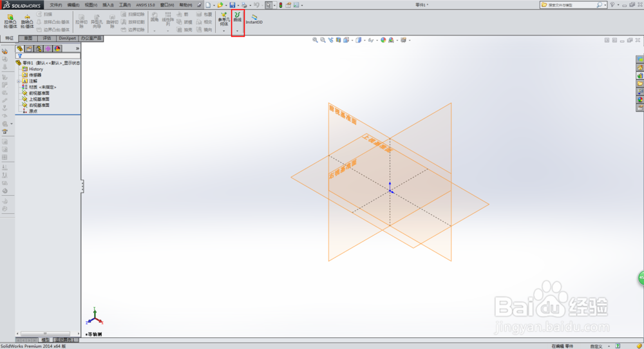Image resolution: width=644 pixels, height=349 pixels.
Task: Open the DisplayManager color ball tab
Action: pos(57,48)
